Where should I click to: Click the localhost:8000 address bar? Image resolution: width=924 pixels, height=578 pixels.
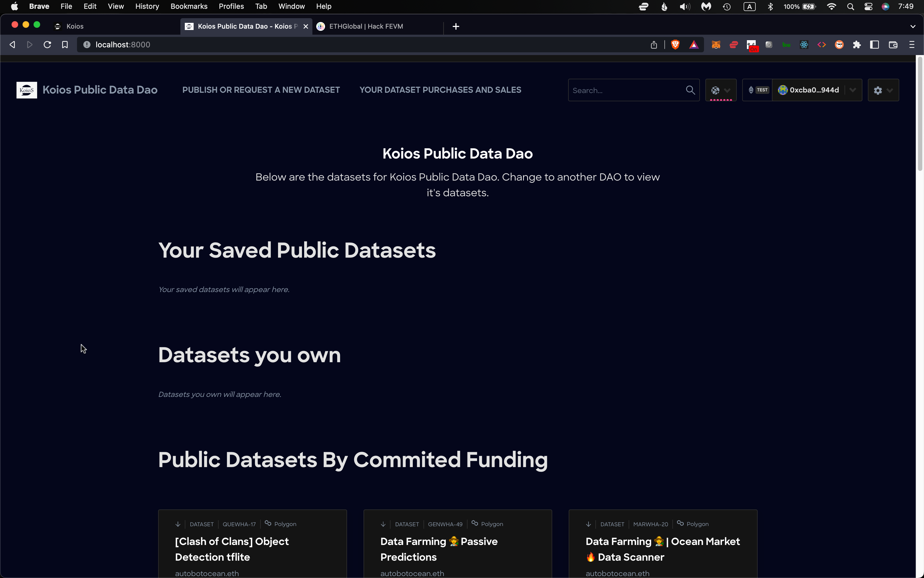363,45
